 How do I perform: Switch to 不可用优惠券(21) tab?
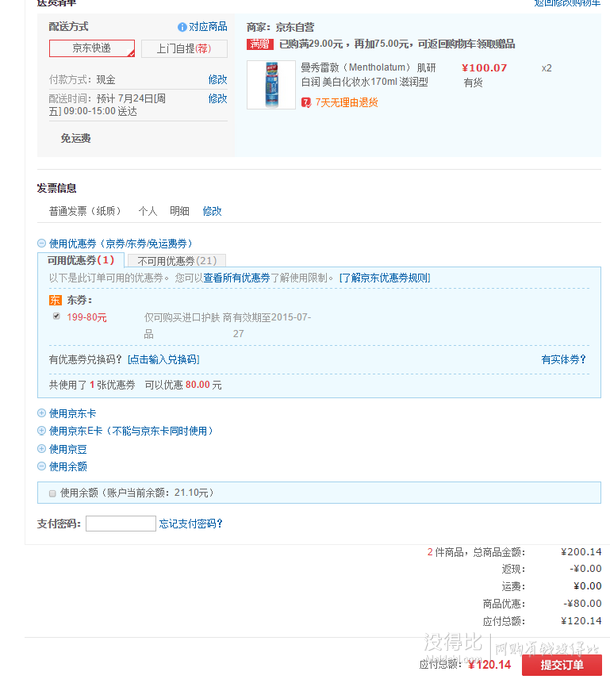(177, 261)
